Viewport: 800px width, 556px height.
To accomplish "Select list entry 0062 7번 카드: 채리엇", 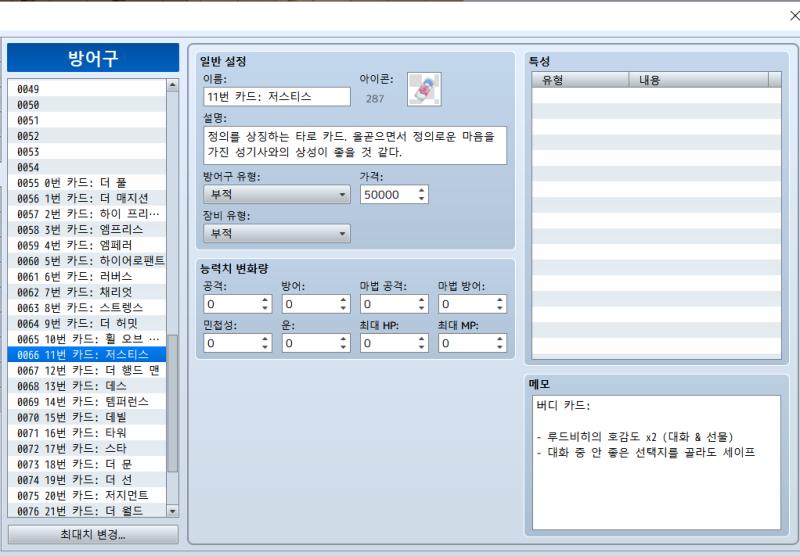I will [x=87, y=292].
